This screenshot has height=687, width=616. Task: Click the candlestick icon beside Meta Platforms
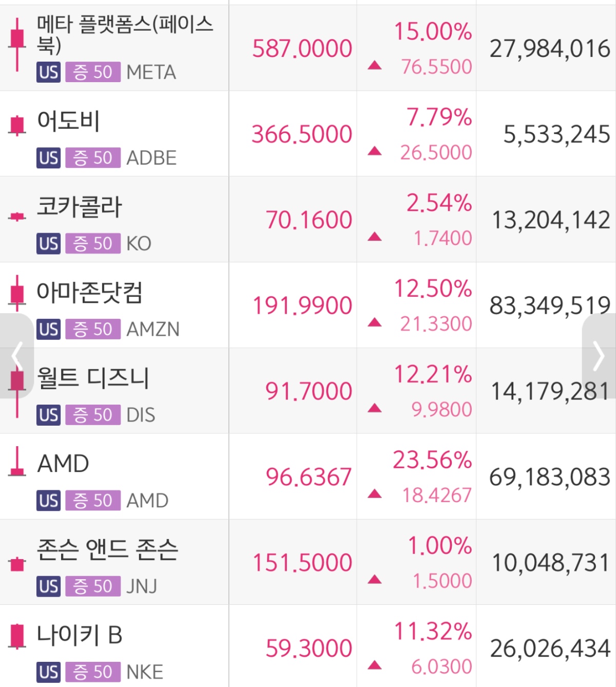click(x=17, y=44)
